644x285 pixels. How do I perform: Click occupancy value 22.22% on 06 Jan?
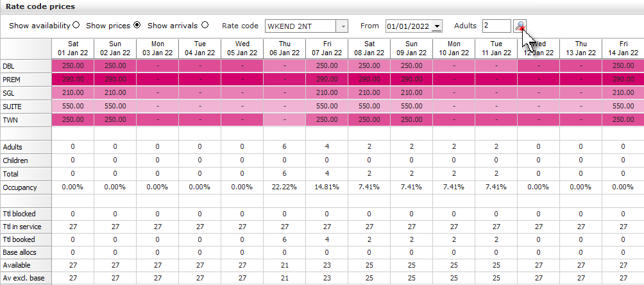[285, 187]
